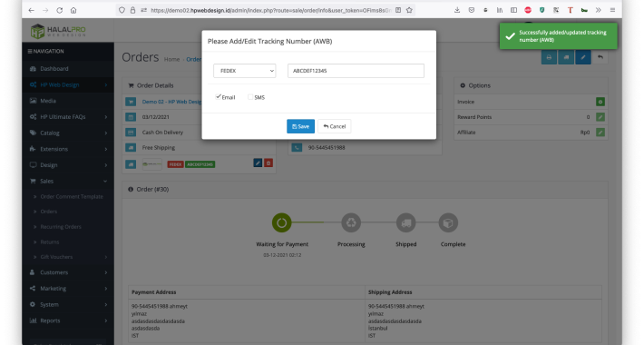
Task: Open System sidebar menu
Action: click(68, 304)
